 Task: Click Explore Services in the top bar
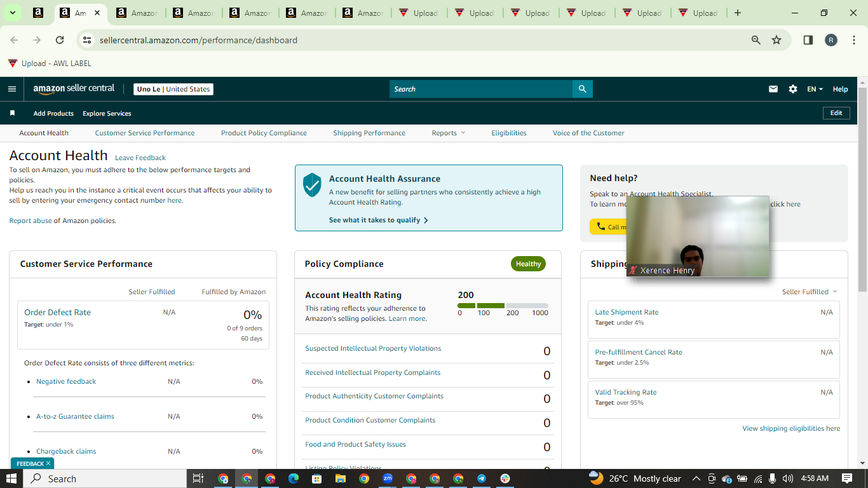click(x=107, y=113)
